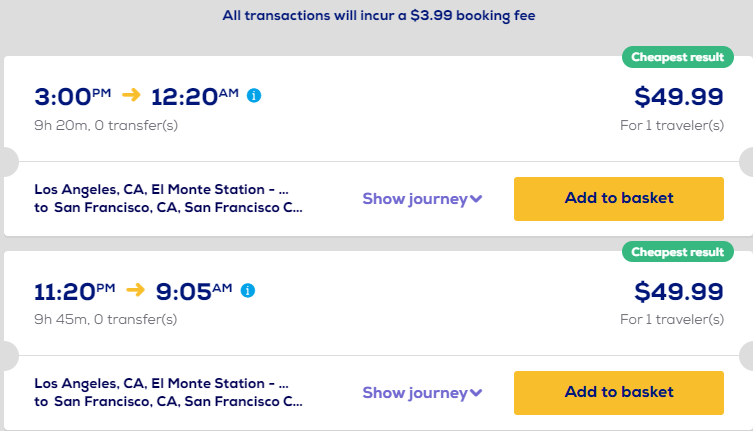Select the $49.99 price of 11:20 PM trip
Image resolution: width=753 pixels, height=431 pixels.
click(x=678, y=291)
